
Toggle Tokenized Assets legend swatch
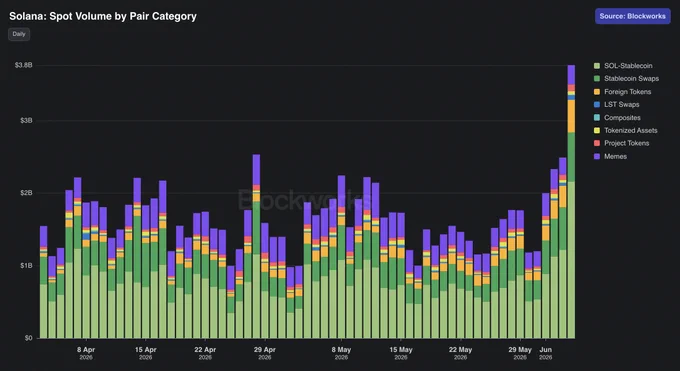(597, 130)
